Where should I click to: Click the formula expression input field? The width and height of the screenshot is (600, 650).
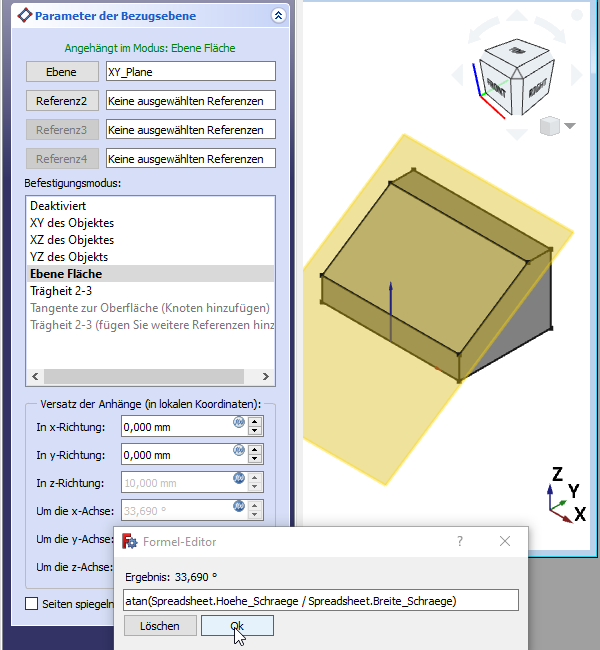point(321,600)
